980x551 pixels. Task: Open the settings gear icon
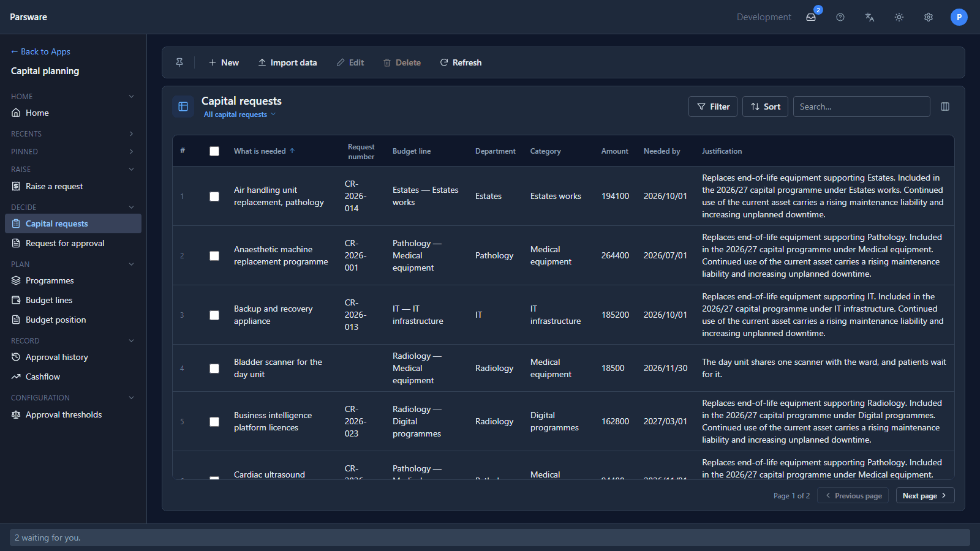coord(929,17)
